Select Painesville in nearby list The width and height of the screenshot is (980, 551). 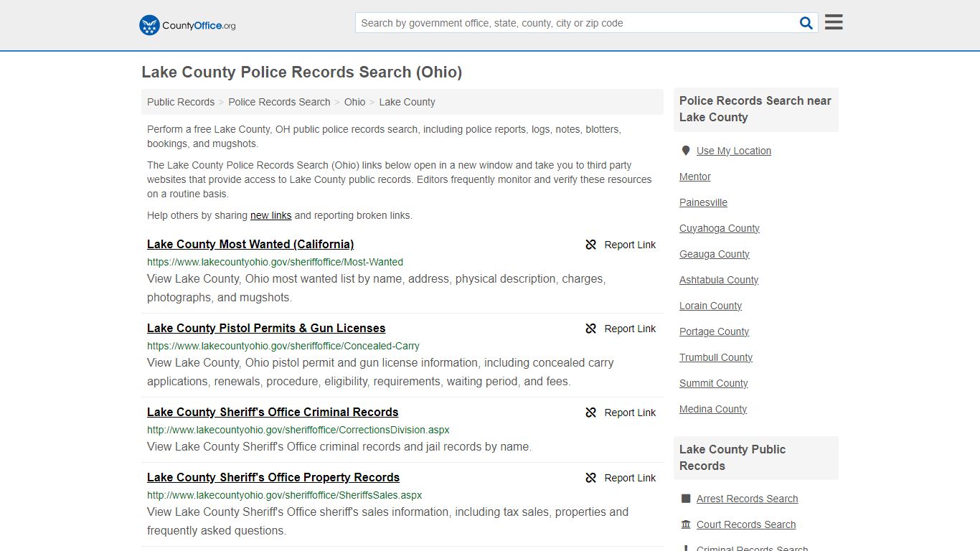pos(703,202)
